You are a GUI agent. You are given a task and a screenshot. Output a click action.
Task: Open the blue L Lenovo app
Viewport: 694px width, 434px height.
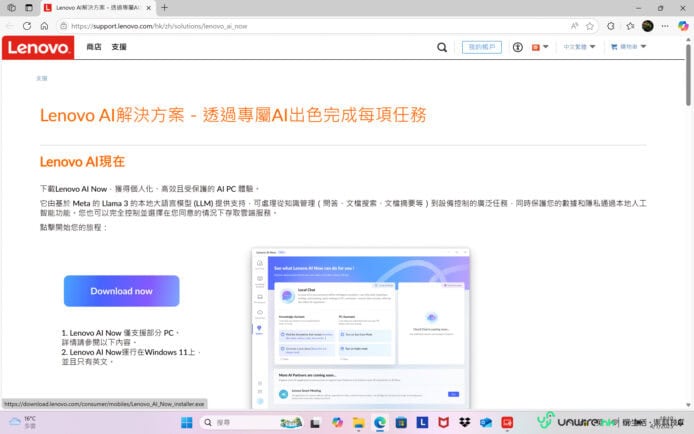point(422,423)
